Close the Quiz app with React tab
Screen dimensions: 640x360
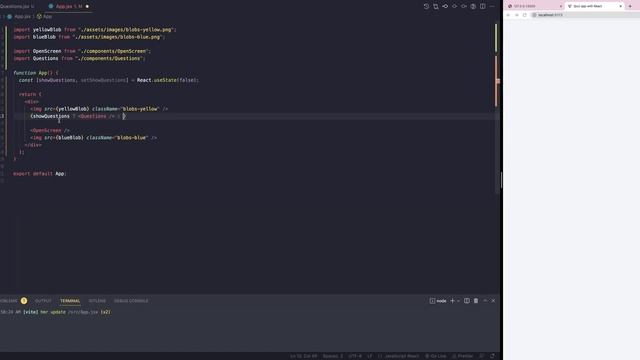(x=620, y=6)
